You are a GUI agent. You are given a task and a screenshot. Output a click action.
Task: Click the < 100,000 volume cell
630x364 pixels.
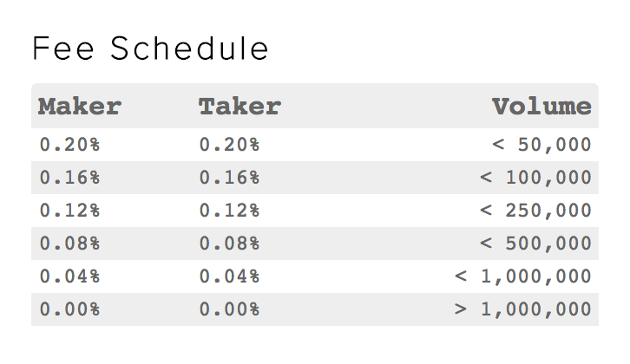coord(535,178)
